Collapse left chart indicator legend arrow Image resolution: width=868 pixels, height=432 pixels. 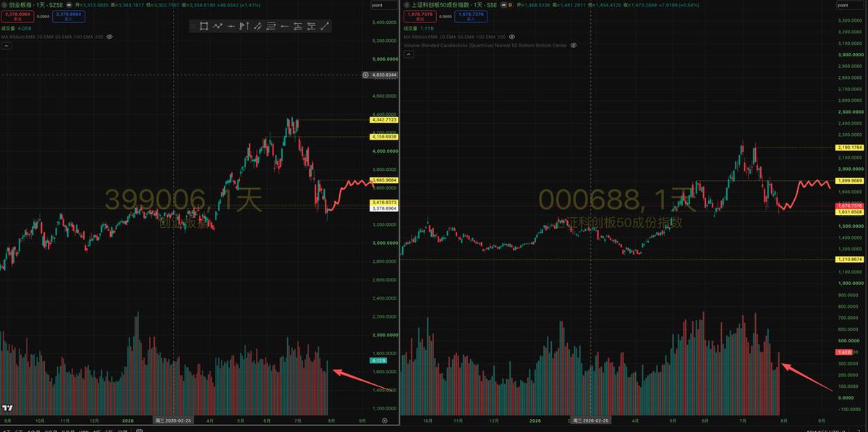tap(5, 46)
